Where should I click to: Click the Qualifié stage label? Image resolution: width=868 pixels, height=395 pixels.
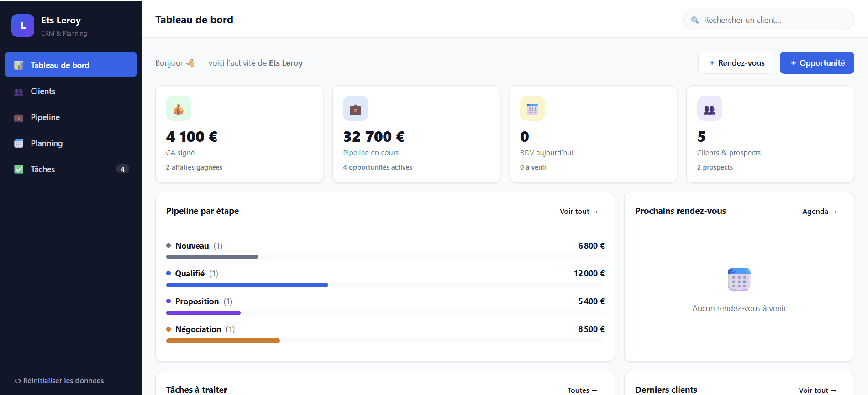190,274
